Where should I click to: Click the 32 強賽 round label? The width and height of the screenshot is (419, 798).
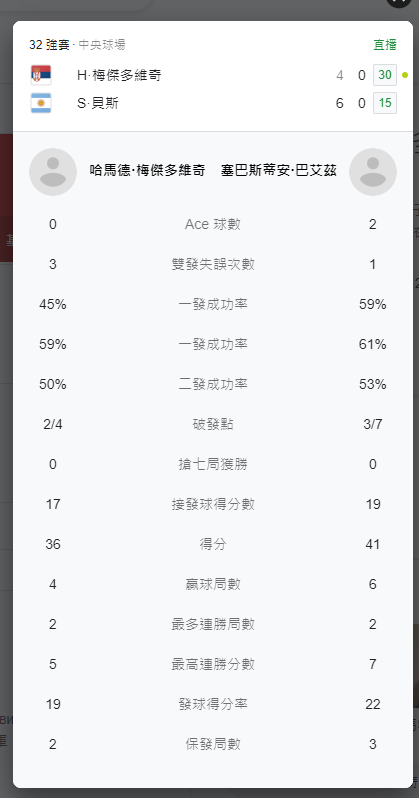pos(49,45)
